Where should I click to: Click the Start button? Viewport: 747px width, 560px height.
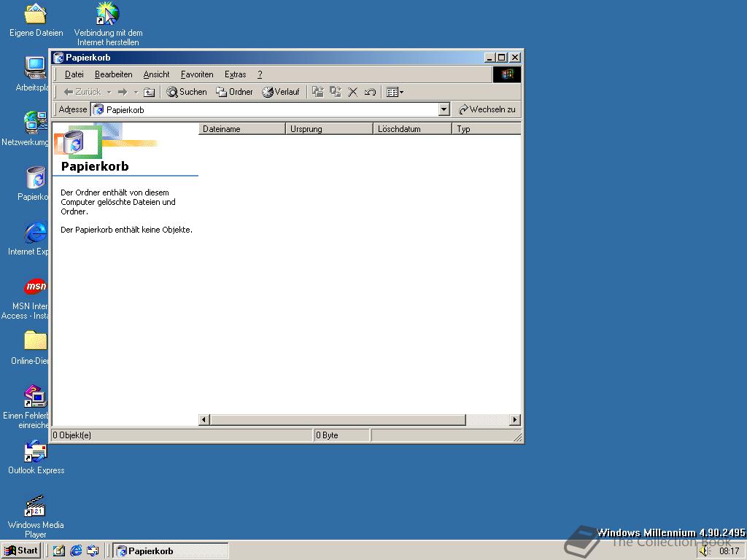pyautogui.click(x=20, y=551)
